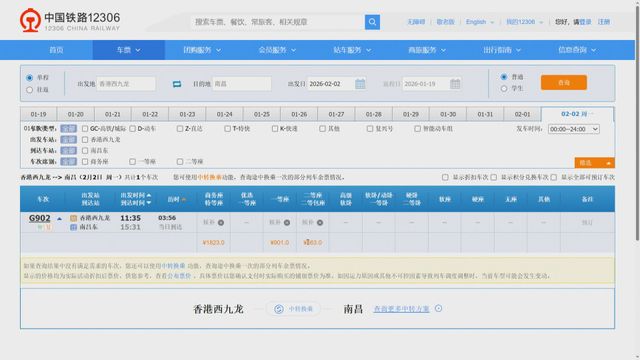Check the D-train filter checkbox
The width and height of the screenshot is (640, 360).
point(133,129)
